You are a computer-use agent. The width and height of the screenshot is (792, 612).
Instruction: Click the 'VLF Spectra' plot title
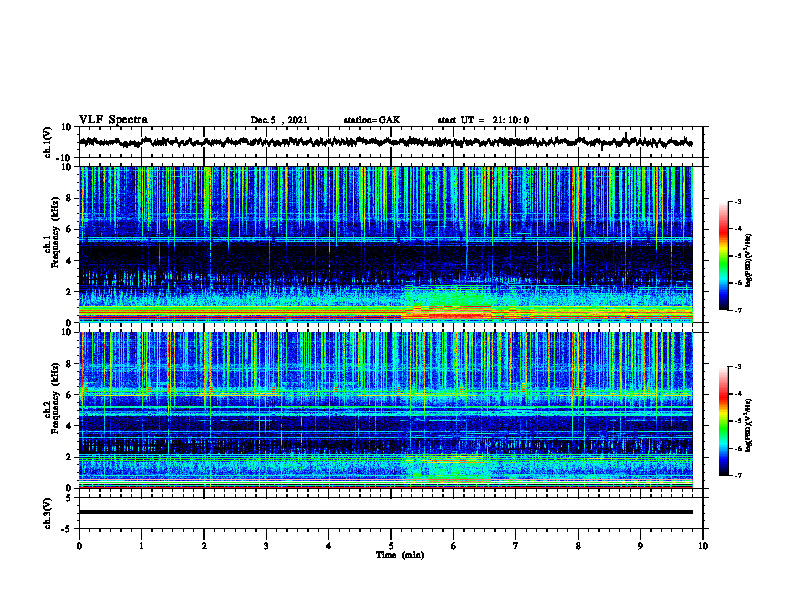tap(113, 120)
